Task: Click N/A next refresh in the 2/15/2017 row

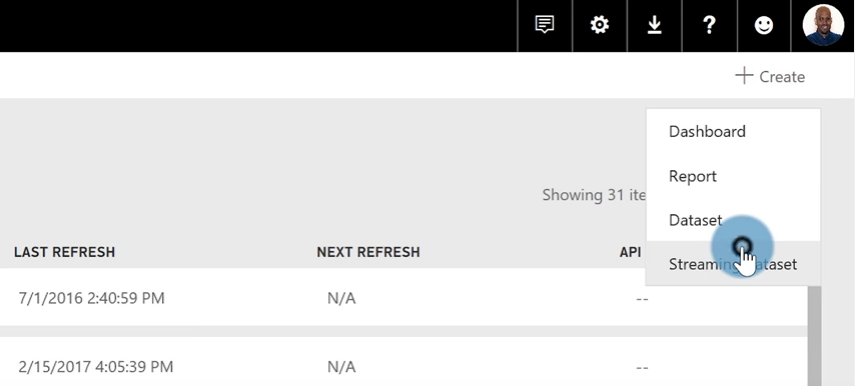Action: pyautogui.click(x=341, y=366)
